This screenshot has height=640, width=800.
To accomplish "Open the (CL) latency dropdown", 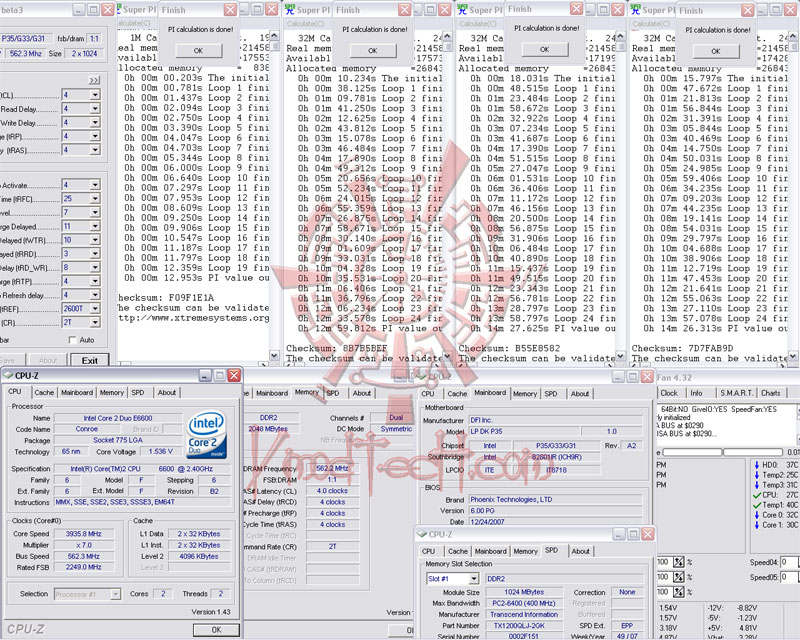I will click(95, 95).
